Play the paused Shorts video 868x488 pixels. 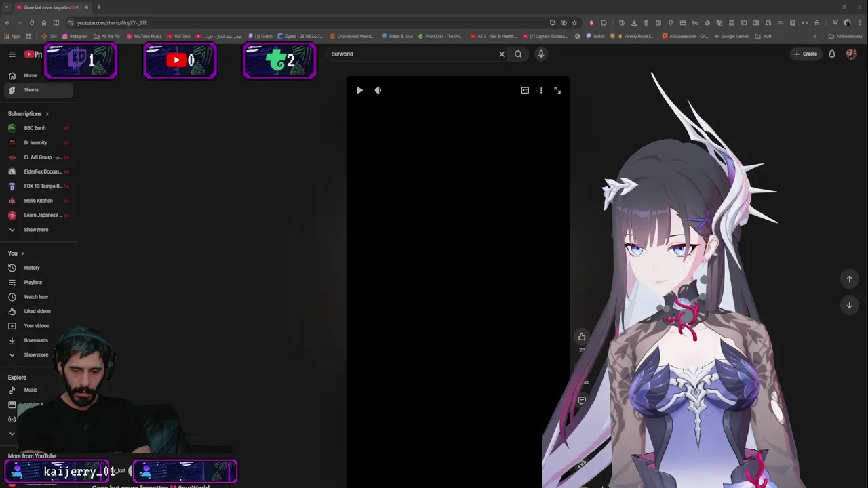359,90
